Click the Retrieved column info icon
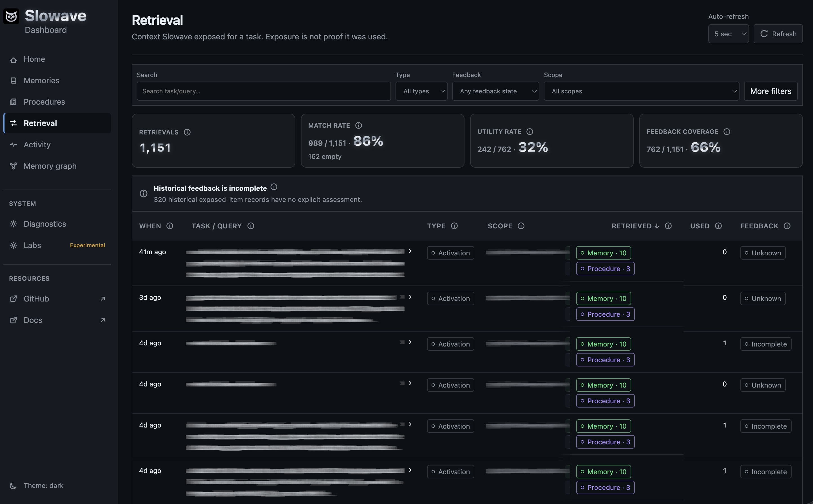Image resolution: width=813 pixels, height=504 pixels. (x=668, y=226)
